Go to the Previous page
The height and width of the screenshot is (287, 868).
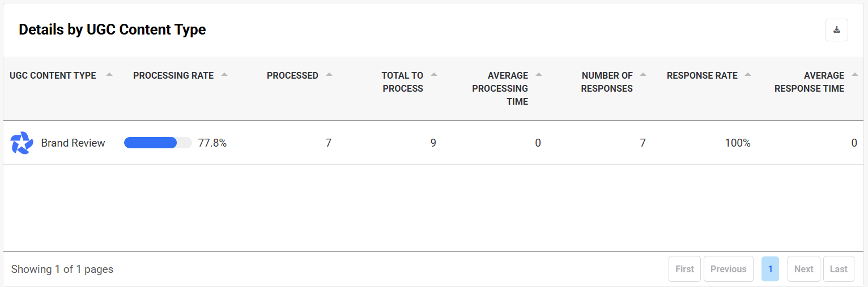pyautogui.click(x=728, y=269)
